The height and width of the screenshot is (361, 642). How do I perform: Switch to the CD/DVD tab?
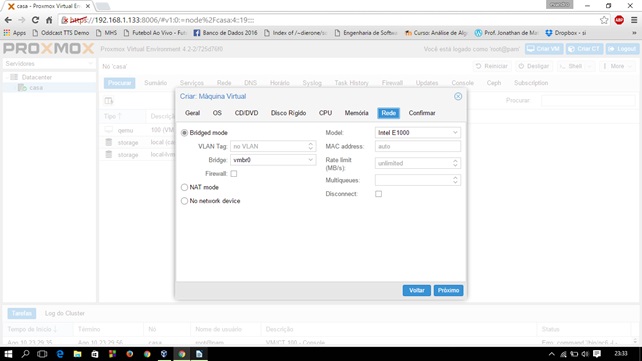[x=246, y=113]
